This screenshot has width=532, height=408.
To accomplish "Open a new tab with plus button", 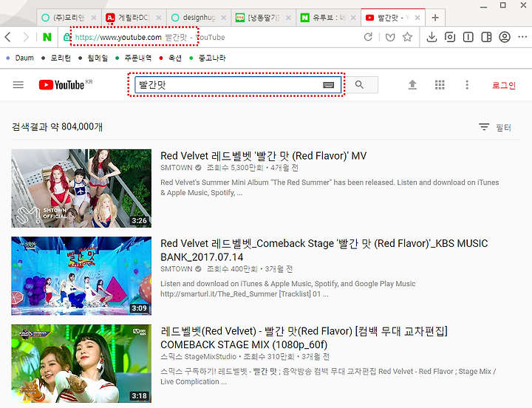I will pos(435,18).
